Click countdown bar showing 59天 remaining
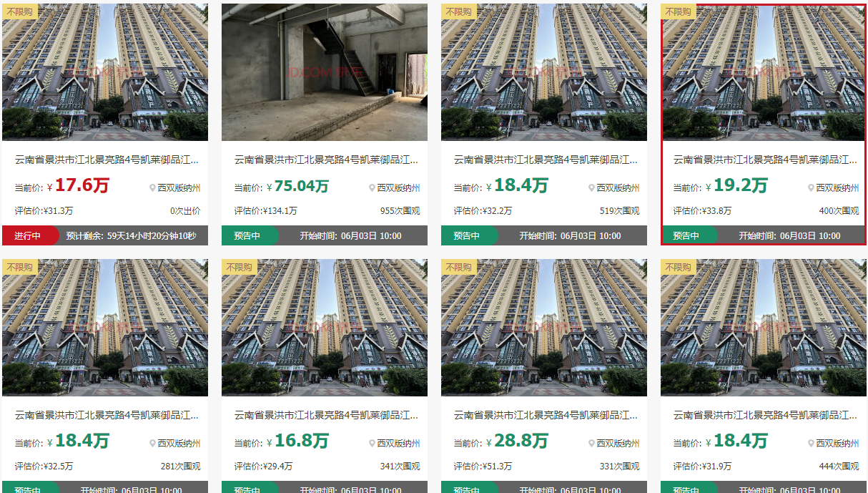 pos(131,235)
